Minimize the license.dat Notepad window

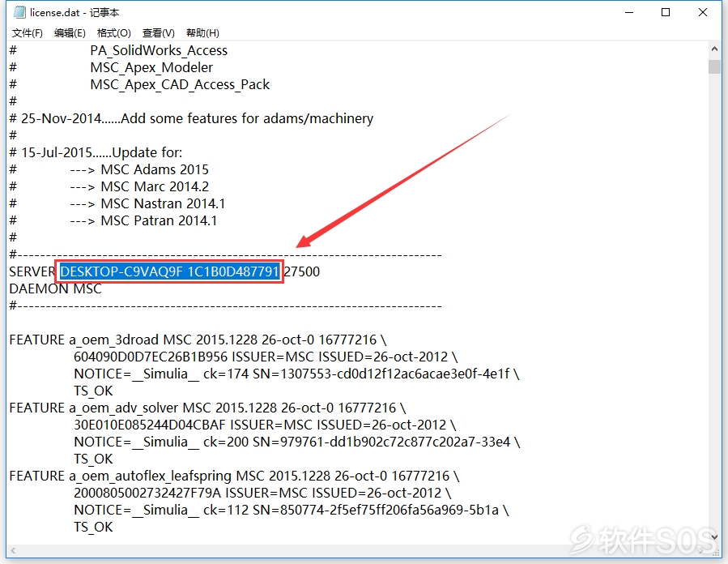point(629,12)
